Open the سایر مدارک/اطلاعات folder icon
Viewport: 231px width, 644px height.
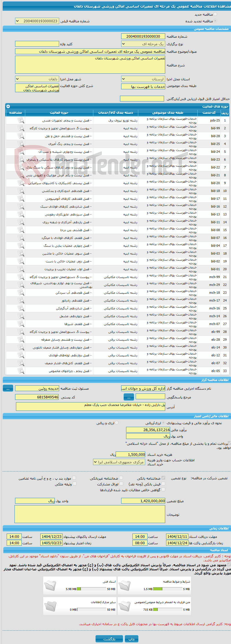point(50,606)
